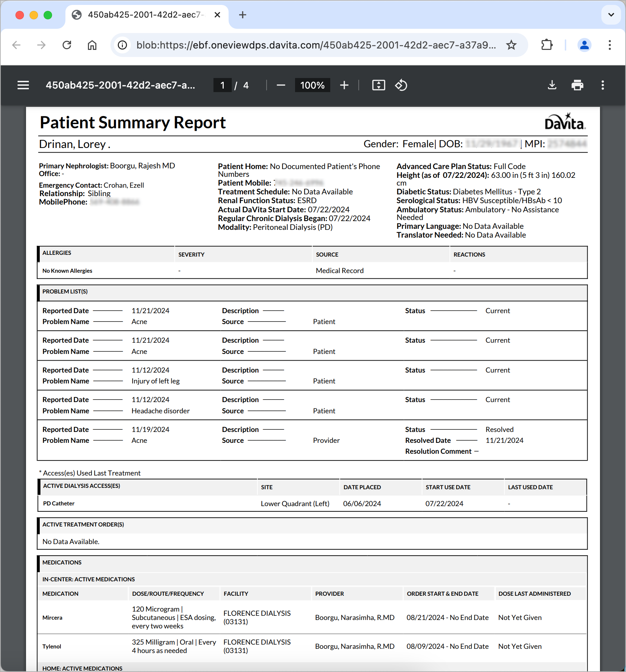Zoom out the PDF document
The width and height of the screenshot is (626, 672).
281,85
